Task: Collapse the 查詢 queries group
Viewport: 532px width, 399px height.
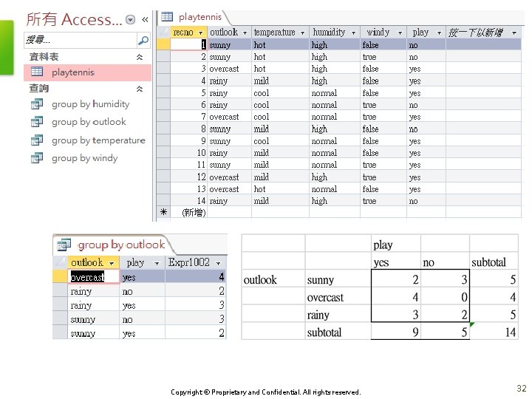Action: 140,89
